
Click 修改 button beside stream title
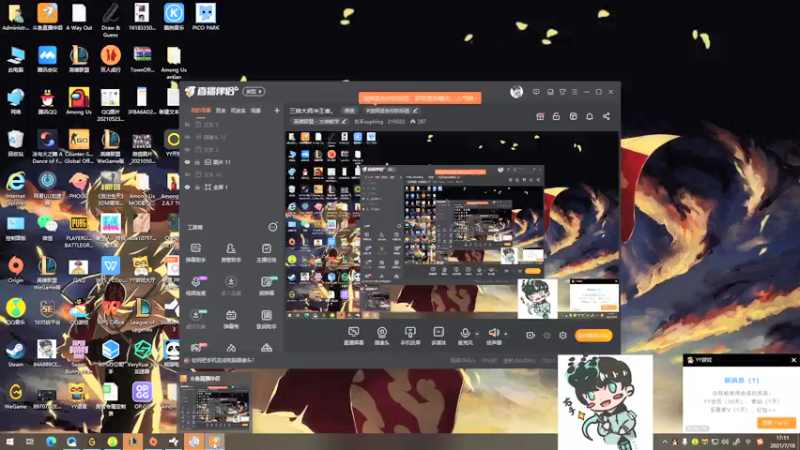tap(349, 110)
